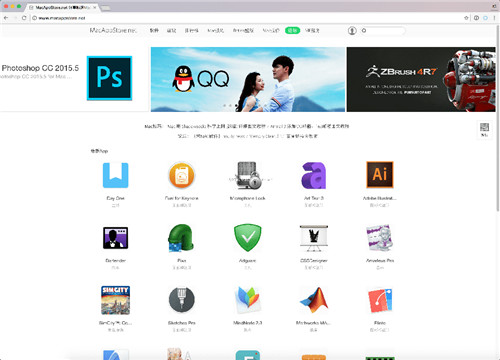
Task: Open the Photoshop CC 2015.5 banner title
Action: point(40,68)
